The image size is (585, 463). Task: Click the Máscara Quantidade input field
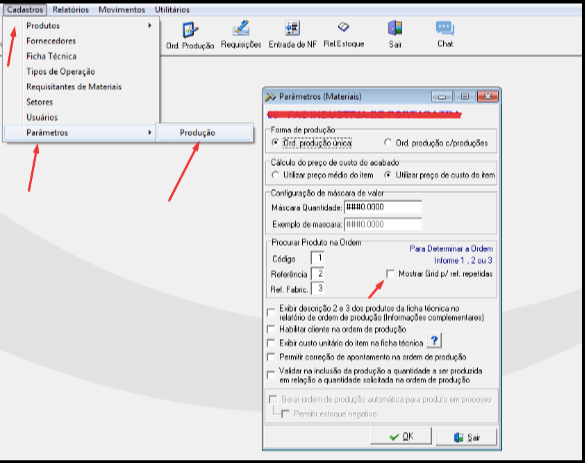point(383,207)
